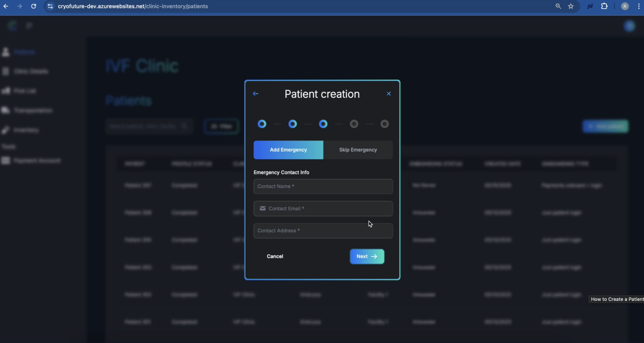Collapse the sidebar using the panel toggle icon
The height and width of the screenshot is (343, 644).
pos(29,25)
